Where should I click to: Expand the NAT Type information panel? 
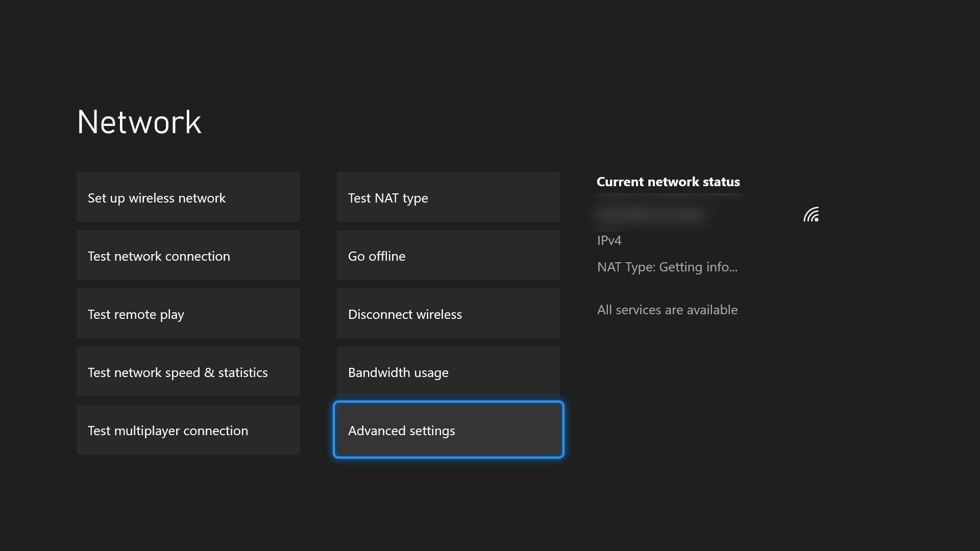pos(667,266)
